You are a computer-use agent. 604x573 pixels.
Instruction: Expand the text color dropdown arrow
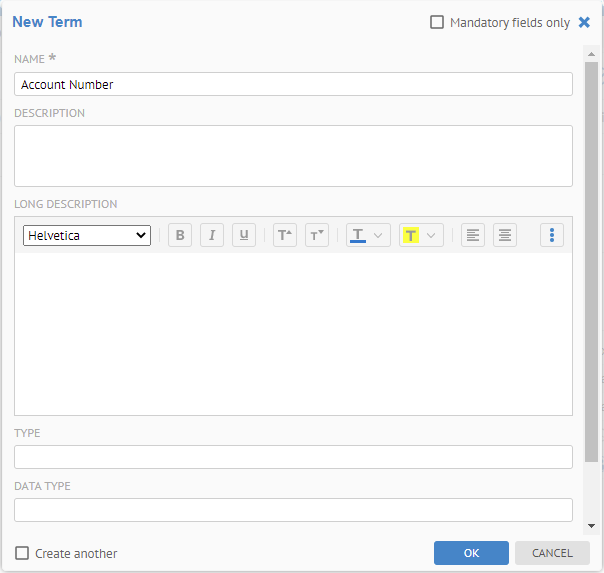[x=378, y=236]
